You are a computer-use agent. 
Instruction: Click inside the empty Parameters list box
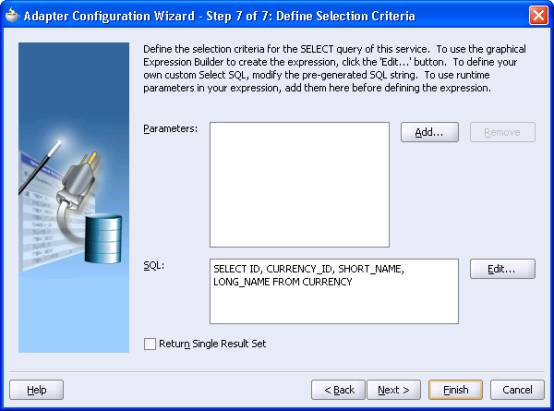[x=300, y=185]
